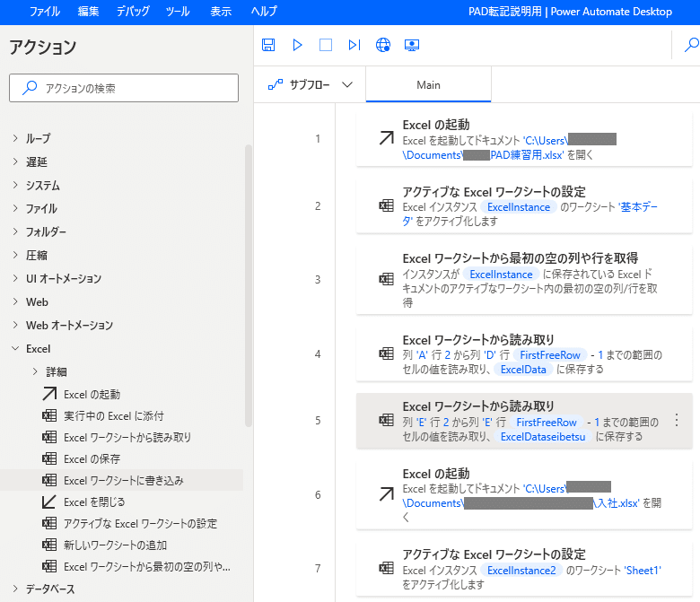Open the 表示 menu
This screenshot has width=700, height=602.
[x=221, y=11]
